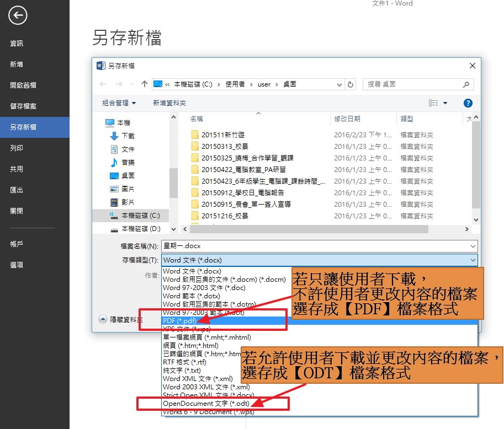
Task: Open the help question mark icon
Action: click(468, 103)
